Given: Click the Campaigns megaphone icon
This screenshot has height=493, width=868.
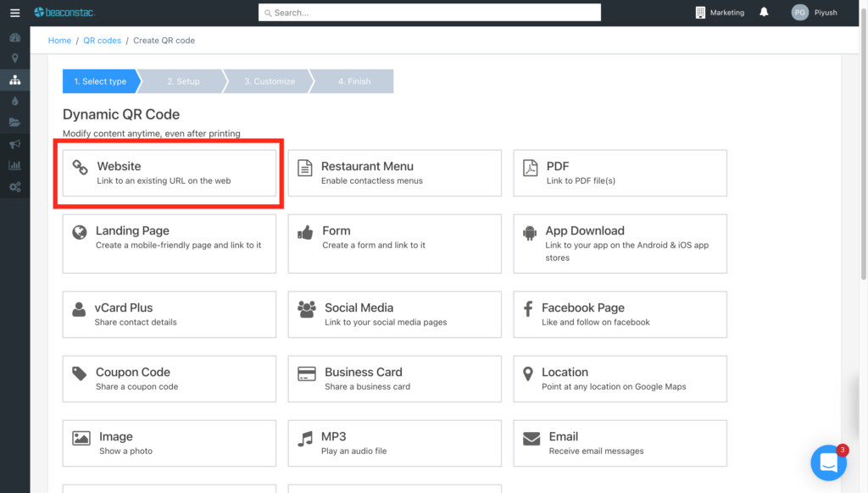Looking at the screenshot, I should [14, 144].
